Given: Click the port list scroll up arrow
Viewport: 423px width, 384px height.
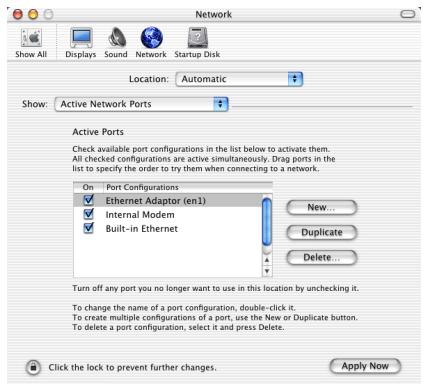Looking at the screenshot, I should 267,260.
